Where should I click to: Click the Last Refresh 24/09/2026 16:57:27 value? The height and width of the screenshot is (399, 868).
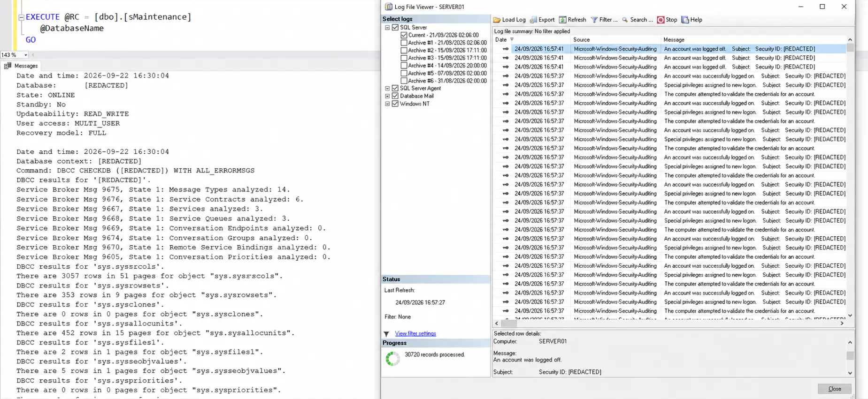click(420, 303)
